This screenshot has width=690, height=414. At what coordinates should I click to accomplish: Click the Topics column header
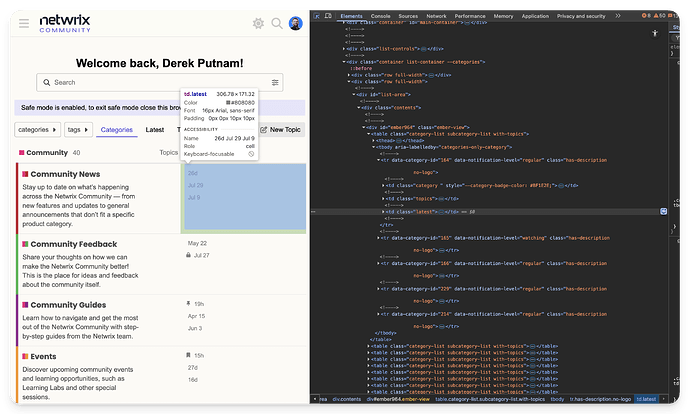click(x=169, y=152)
